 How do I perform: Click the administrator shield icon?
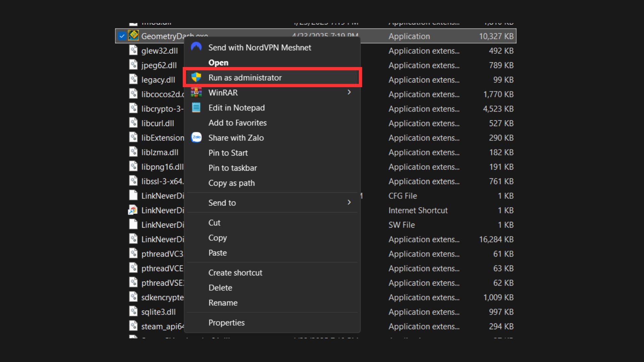click(196, 77)
